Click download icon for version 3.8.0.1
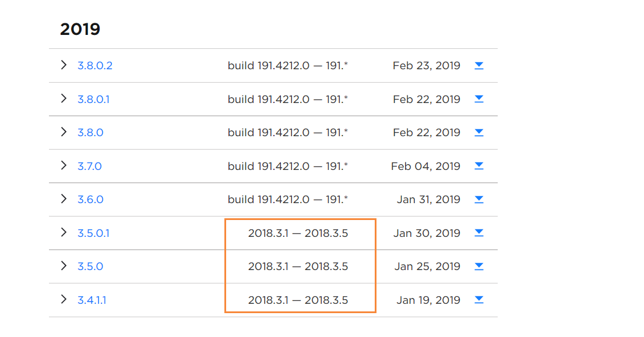The width and height of the screenshot is (644, 337). click(x=479, y=100)
